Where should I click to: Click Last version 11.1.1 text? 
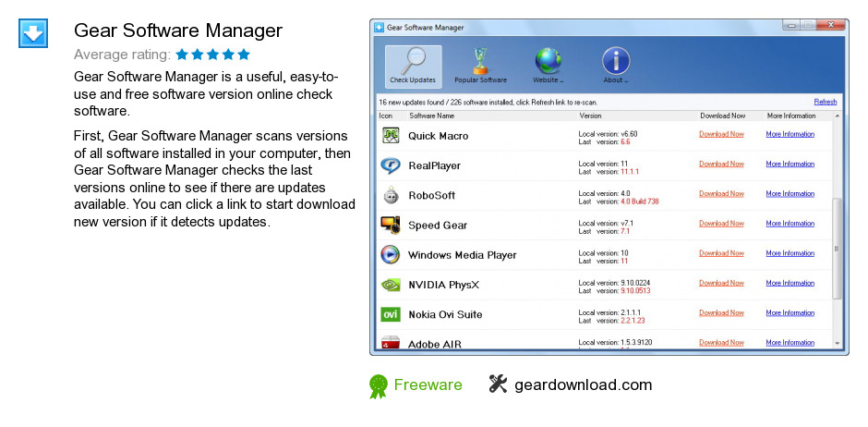[609, 172]
